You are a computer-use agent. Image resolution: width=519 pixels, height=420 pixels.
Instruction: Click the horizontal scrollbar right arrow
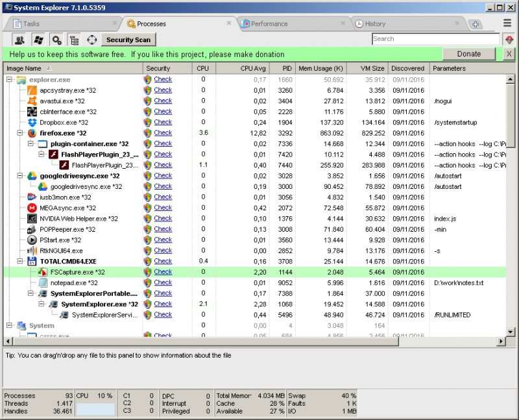pyautogui.click(x=501, y=341)
